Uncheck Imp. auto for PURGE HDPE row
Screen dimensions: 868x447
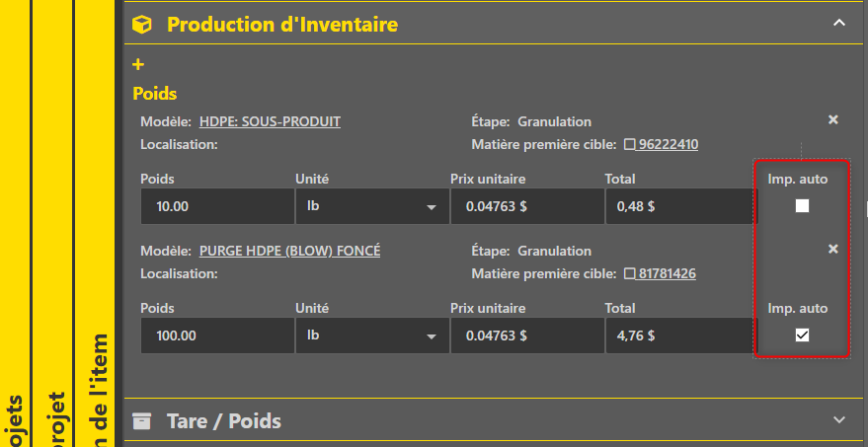coord(802,335)
